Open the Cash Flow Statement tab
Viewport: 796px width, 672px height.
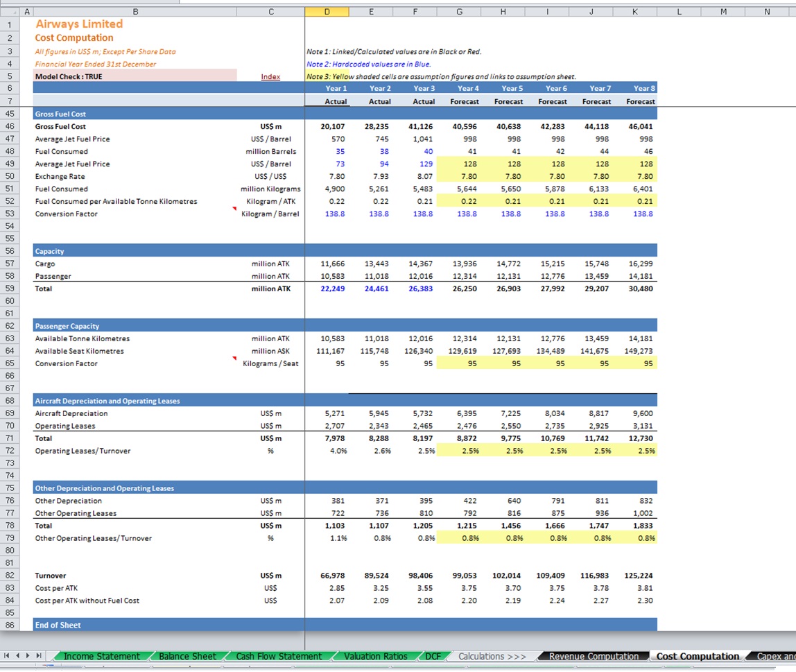[279, 656]
